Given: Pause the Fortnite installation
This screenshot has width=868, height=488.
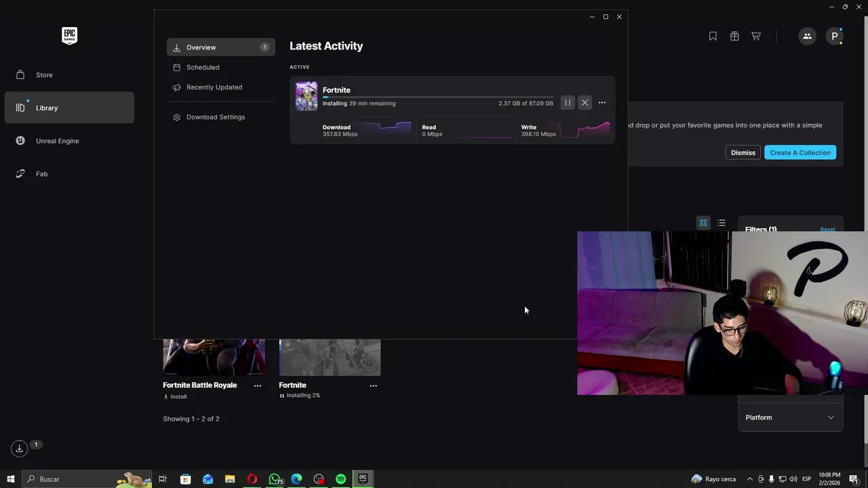Looking at the screenshot, I should click(x=568, y=102).
